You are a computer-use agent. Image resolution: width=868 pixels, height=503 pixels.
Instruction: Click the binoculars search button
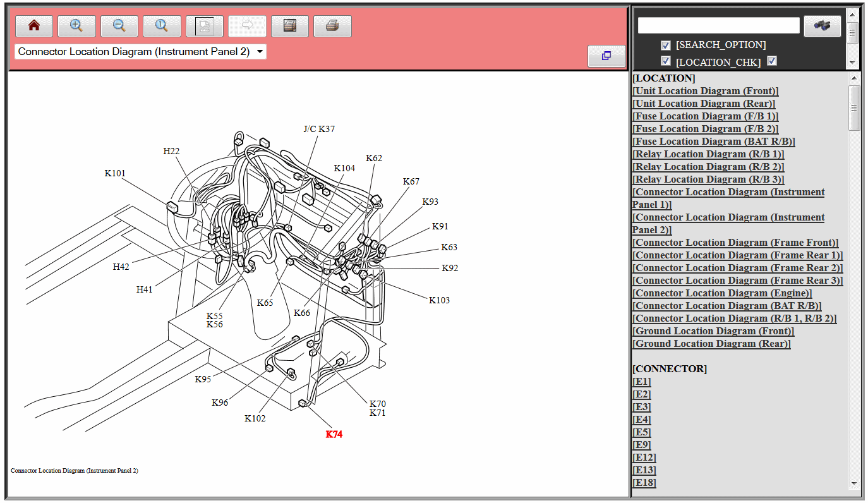coord(822,26)
